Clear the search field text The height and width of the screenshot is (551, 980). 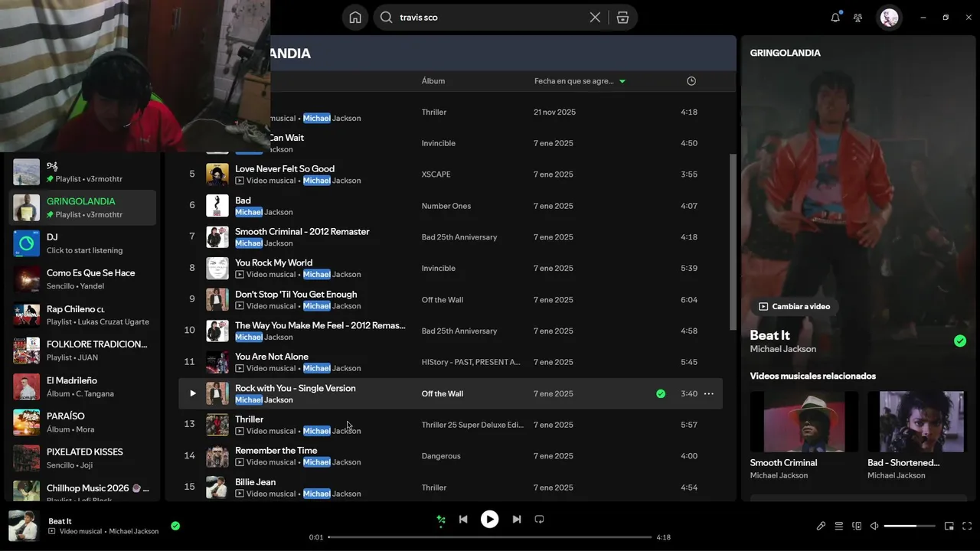click(x=595, y=18)
